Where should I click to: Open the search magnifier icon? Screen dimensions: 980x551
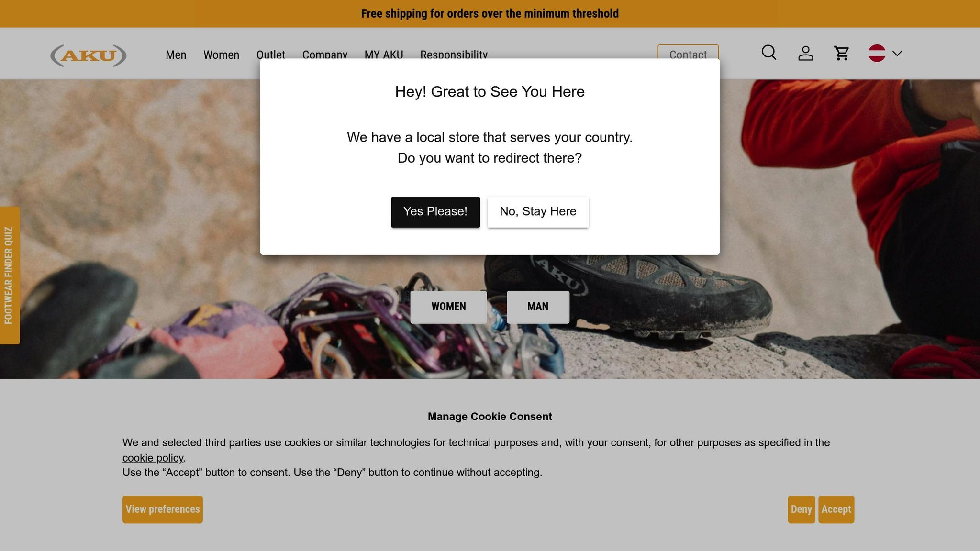click(769, 53)
